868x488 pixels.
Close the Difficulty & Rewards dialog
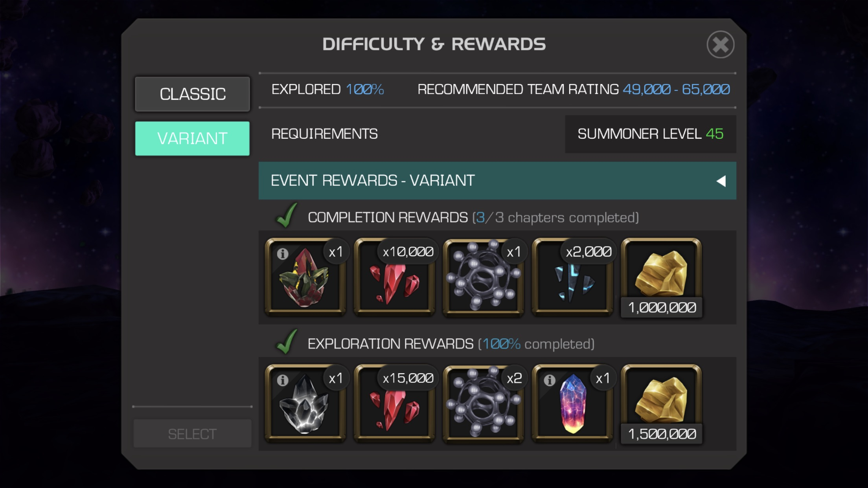(x=720, y=44)
